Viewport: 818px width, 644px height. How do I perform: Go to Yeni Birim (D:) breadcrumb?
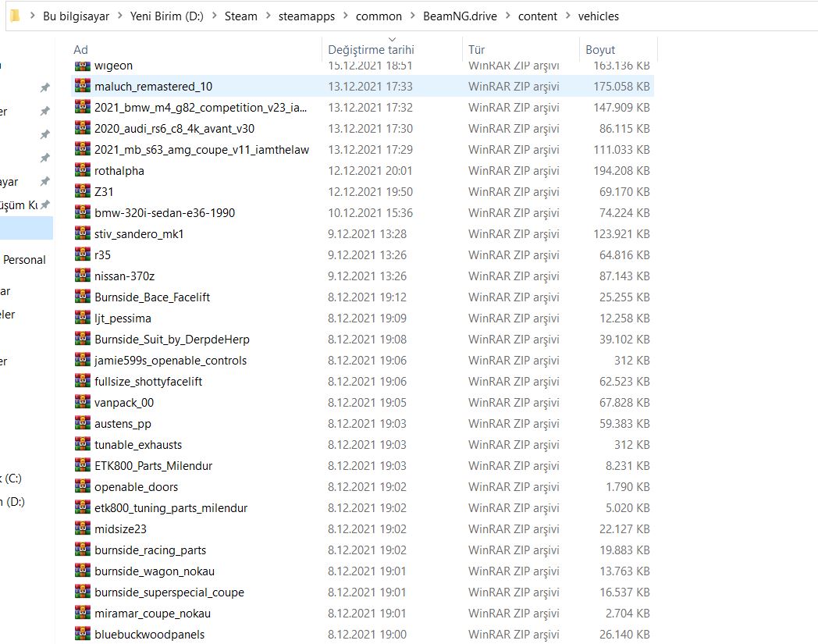[167, 16]
